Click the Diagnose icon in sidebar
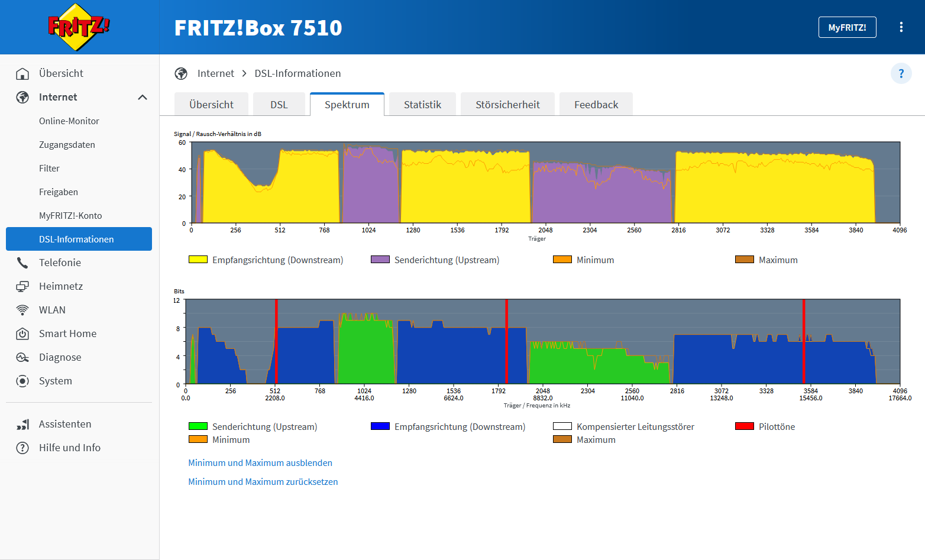The height and width of the screenshot is (560, 925). click(x=22, y=357)
